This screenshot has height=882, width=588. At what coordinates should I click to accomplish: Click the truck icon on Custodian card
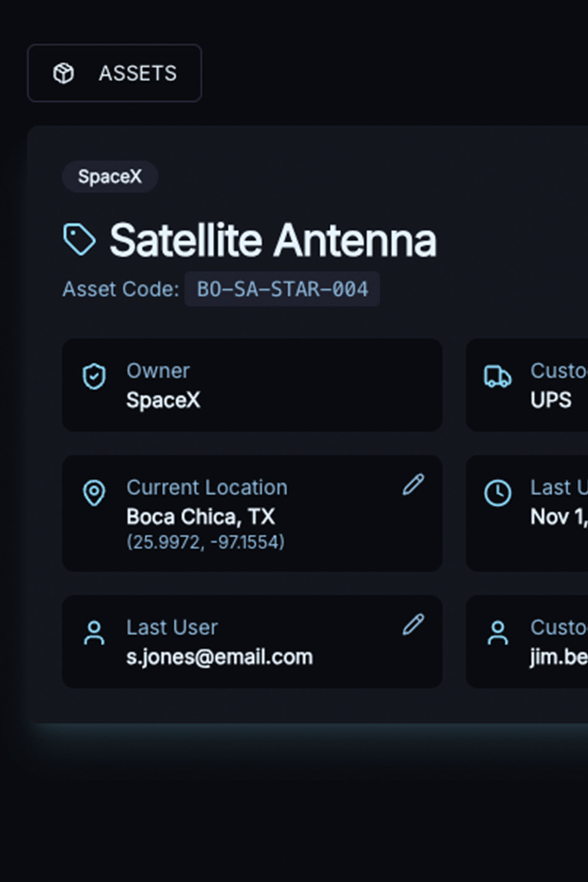(497, 376)
